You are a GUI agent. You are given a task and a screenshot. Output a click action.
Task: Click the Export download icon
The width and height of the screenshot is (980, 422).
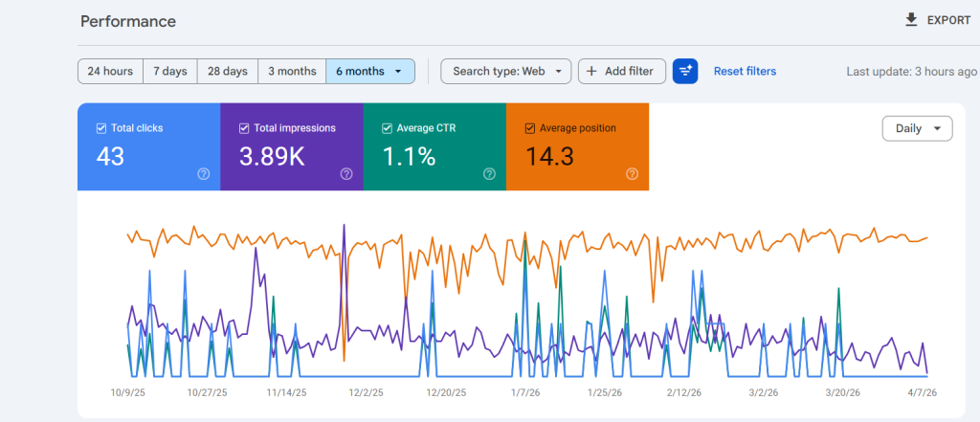point(911,20)
